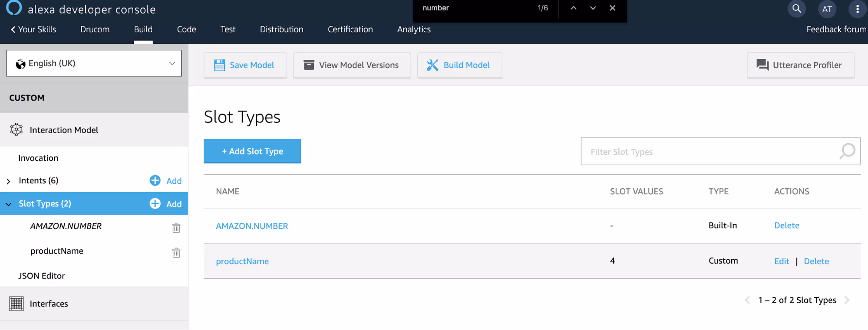
Task: Go back to Your Skills
Action: point(33,29)
